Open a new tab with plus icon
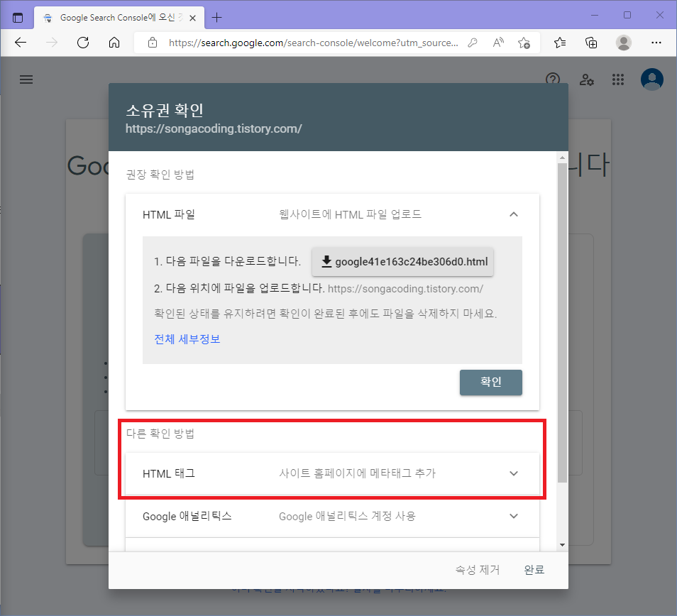 point(216,17)
